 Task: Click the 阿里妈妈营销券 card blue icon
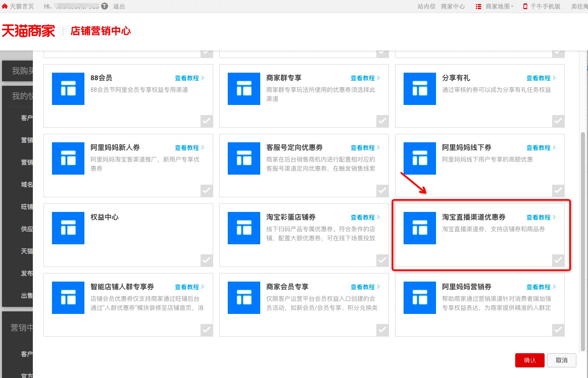click(420, 298)
